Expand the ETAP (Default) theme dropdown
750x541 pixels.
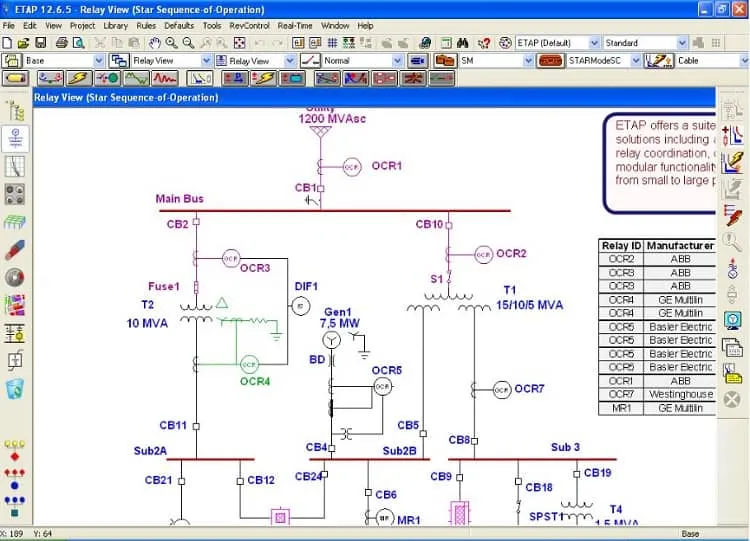(x=594, y=43)
